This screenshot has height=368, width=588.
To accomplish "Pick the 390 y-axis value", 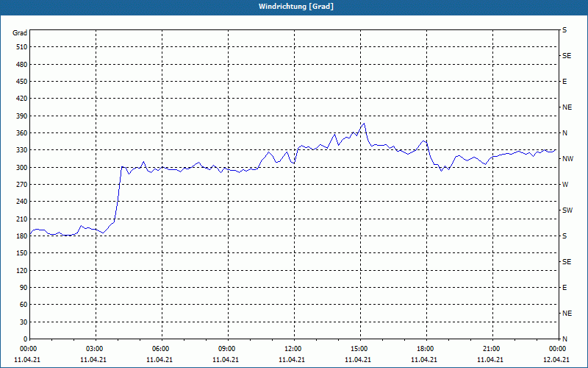I will click(22, 116).
